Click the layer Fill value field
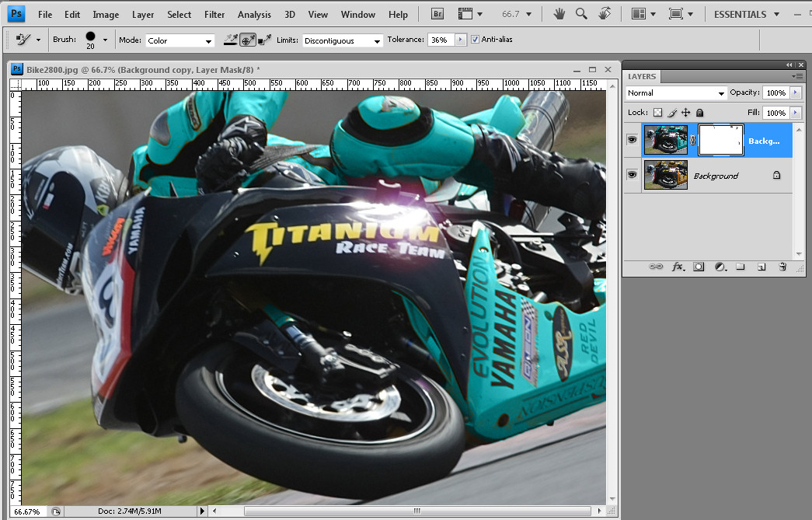The width and height of the screenshot is (812, 520). [x=775, y=113]
